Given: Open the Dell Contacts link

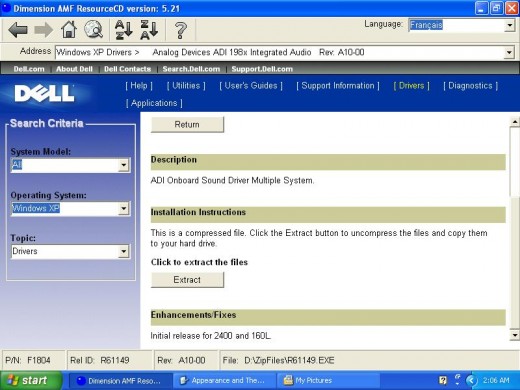Looking at the screenshot, I should click(127, 69).
